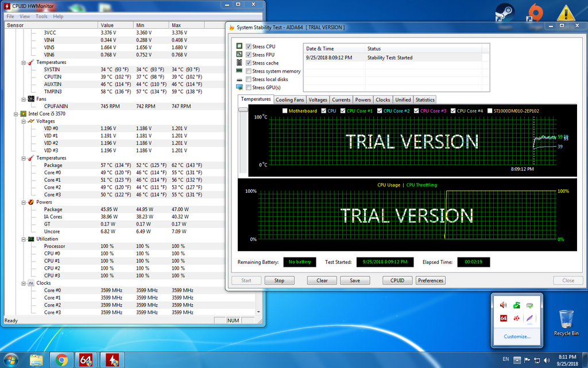Switch to the Statistics tab

(x=425, y=100)
